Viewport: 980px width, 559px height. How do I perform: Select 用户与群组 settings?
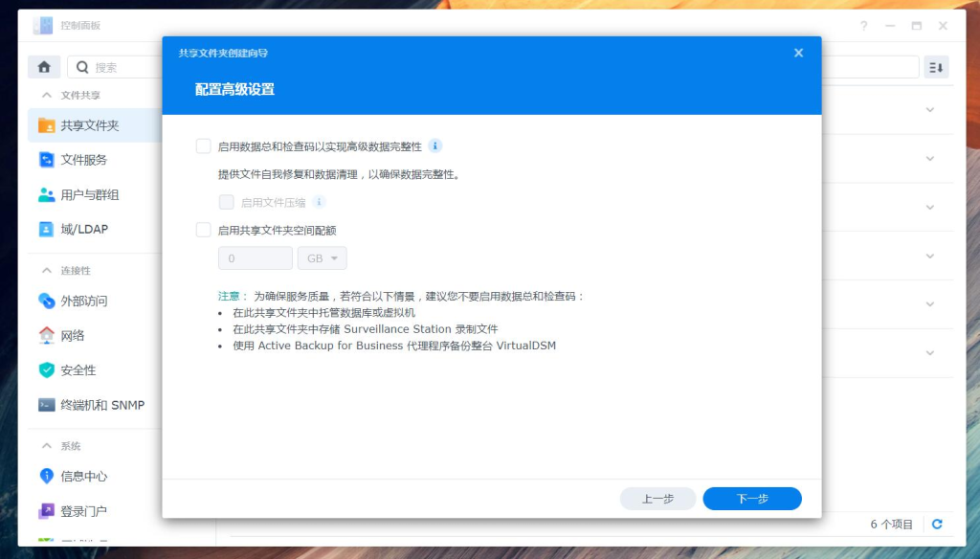coord(89,193)
